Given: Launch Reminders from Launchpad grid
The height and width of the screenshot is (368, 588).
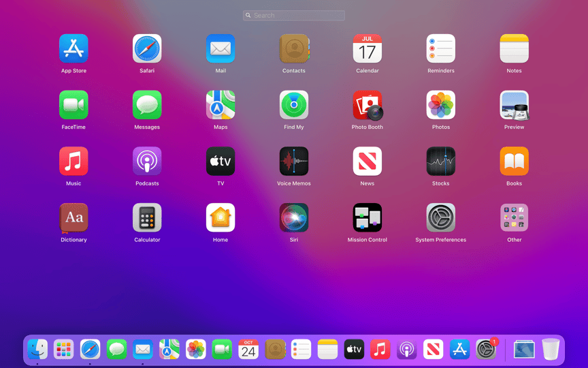Looking at the screenshot, I should point(440,49).
